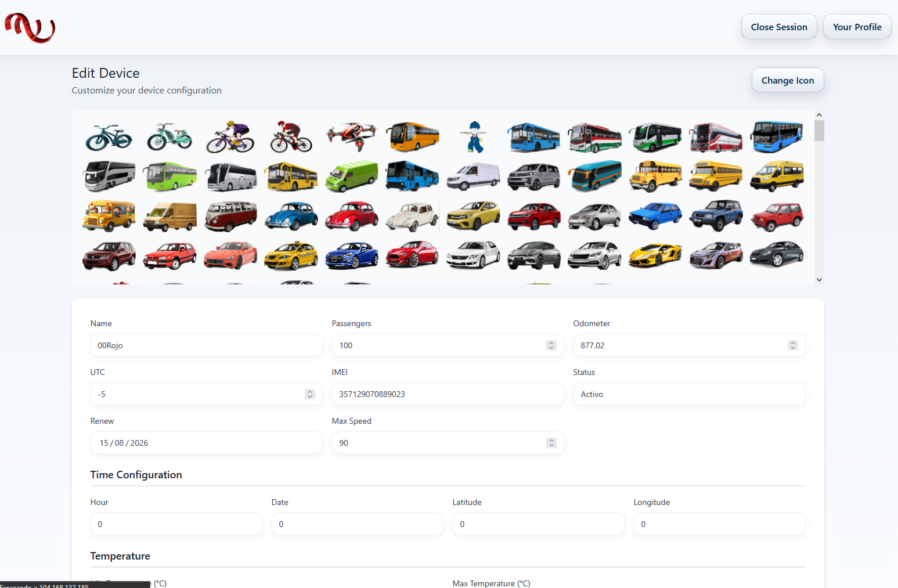This screenshot has width=898, height=588.
Task: Pick the blue Beetle car icon
Action: point(291,216)
